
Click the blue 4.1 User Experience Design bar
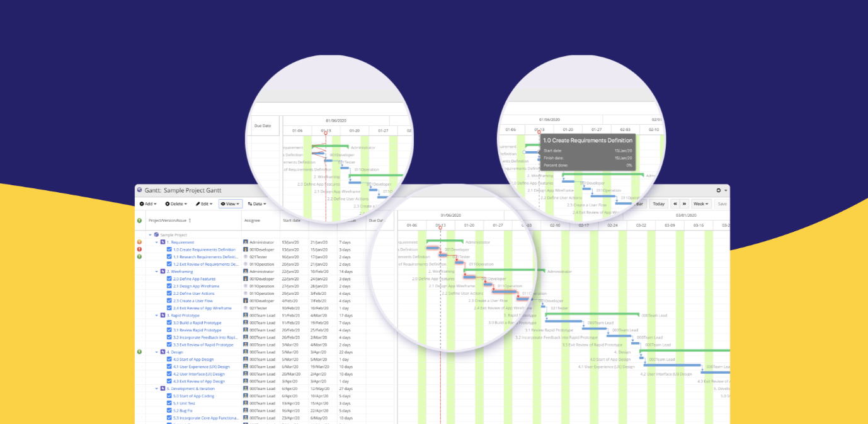pyautogui.click(x=673, y=366)
